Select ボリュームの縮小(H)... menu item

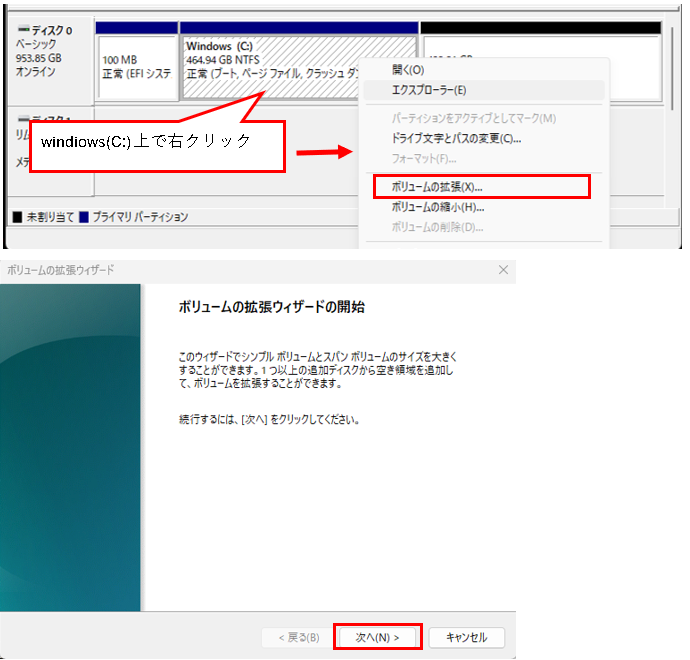[438, 207]
